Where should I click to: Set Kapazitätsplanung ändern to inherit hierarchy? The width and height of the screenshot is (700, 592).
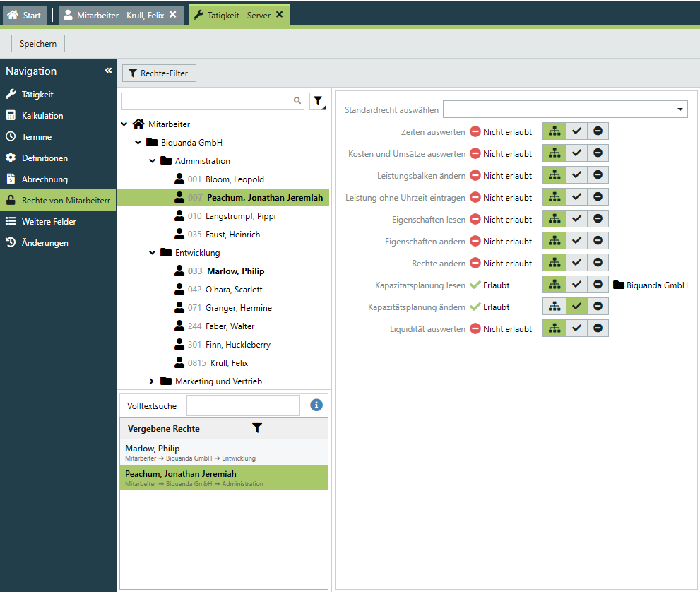click(x=554, y=307)
